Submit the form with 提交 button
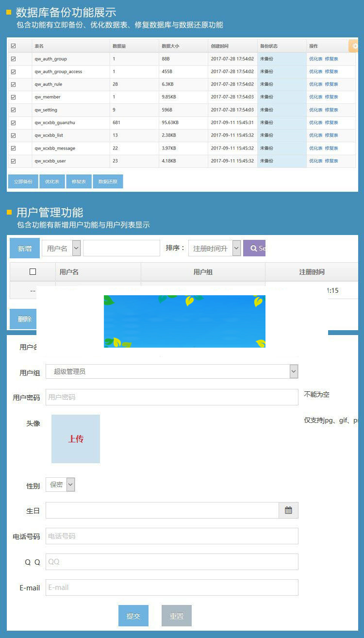The height and width of the screenshot is (638, 364). click(133, 616)
